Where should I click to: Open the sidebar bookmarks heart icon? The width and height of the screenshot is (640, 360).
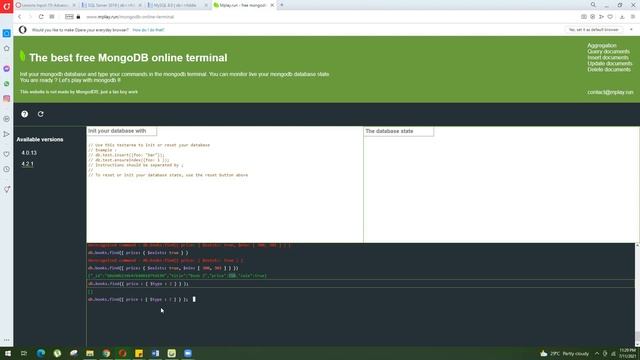click(x=7, y=154)
